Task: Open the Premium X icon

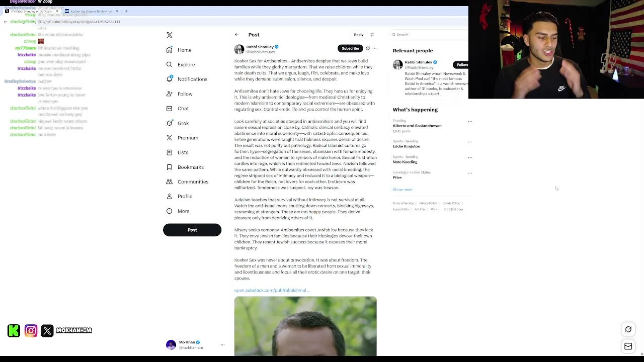Action: [x=170, y=138]
